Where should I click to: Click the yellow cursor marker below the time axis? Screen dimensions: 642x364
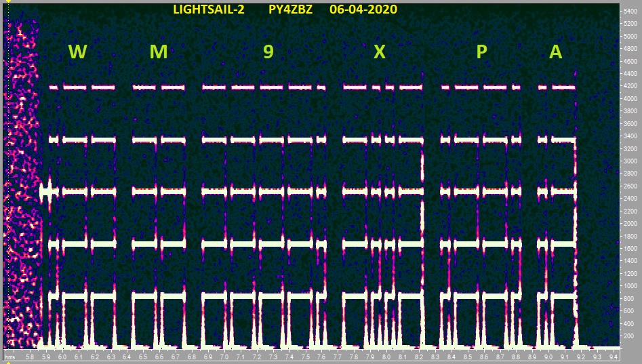coord(7,363)
